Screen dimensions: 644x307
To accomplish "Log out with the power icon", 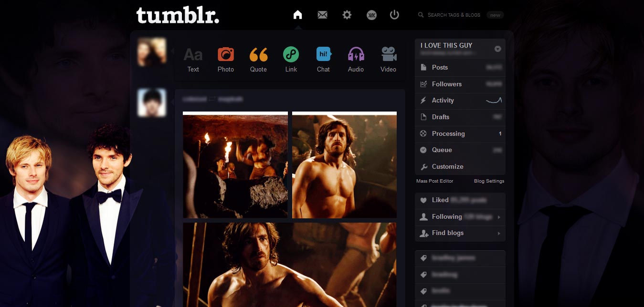I will 394,15.
